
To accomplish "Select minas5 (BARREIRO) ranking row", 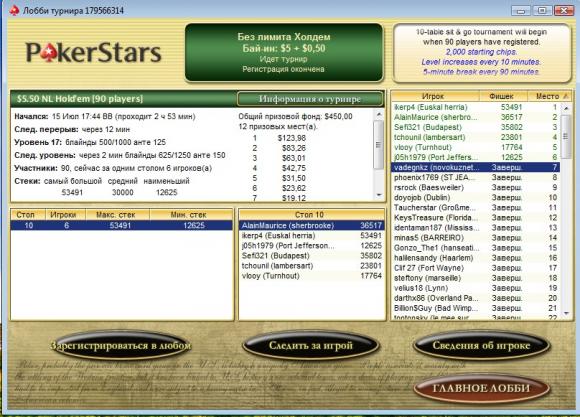I will coord(476,238).
